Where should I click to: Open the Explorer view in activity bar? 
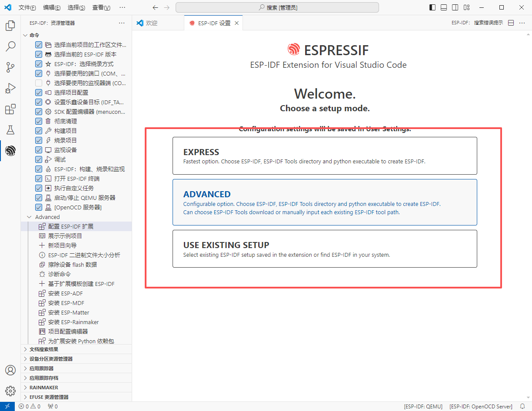click(x=10, y=26)
